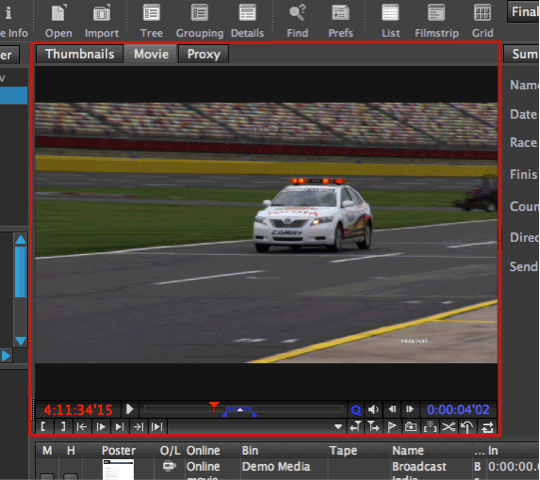Toggle the H checkbox in first row

coord(70,477)
